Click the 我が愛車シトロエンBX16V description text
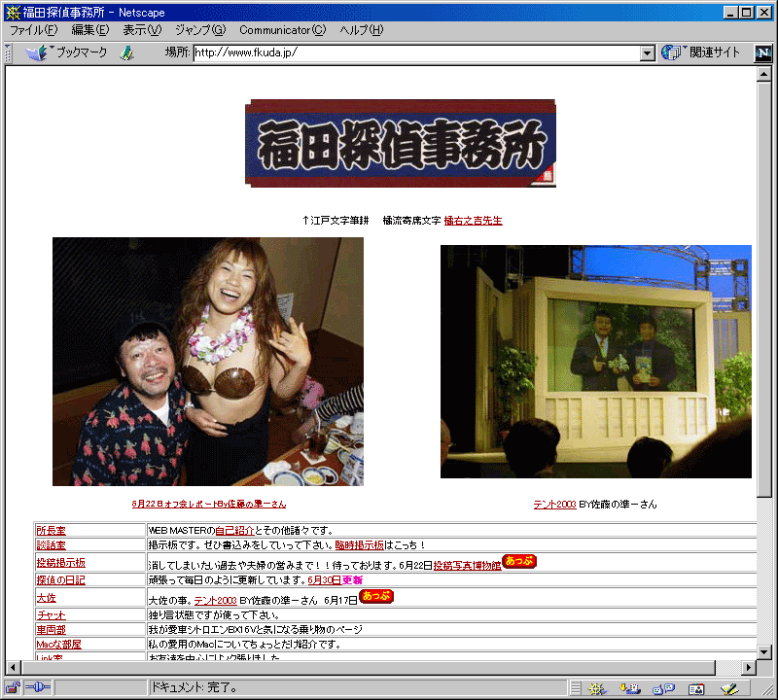778x700 pixels. coord(255,630)
